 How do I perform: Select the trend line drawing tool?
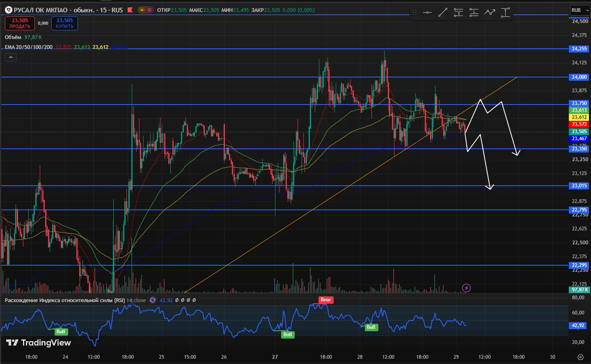(442, 13)
